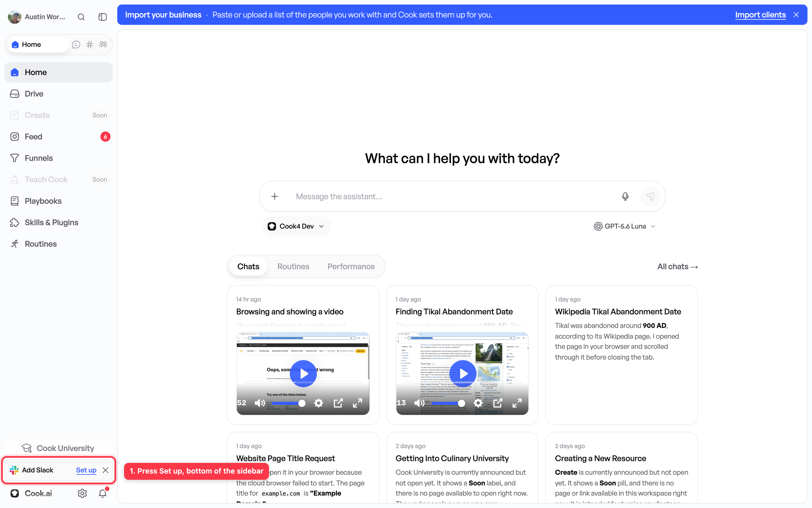Open the channels hash icon
The height and width of the screenshot is (508, 812).
90,45
